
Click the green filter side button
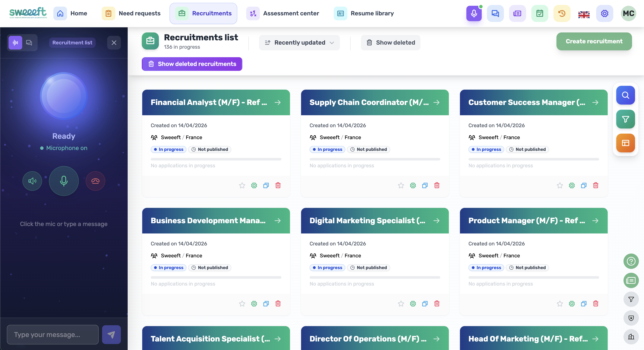(x=625, y=119)
